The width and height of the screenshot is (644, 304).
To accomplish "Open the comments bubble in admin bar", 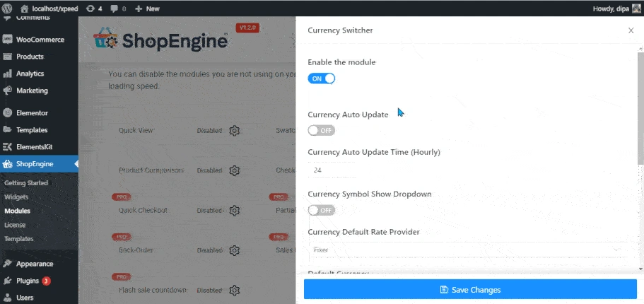I will (118, 8).
